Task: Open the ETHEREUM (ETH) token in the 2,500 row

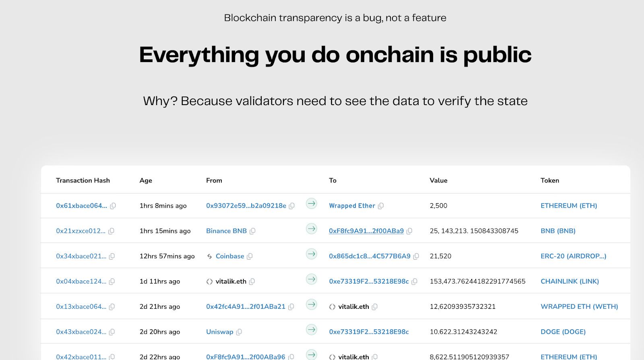Action: point(569,206)
